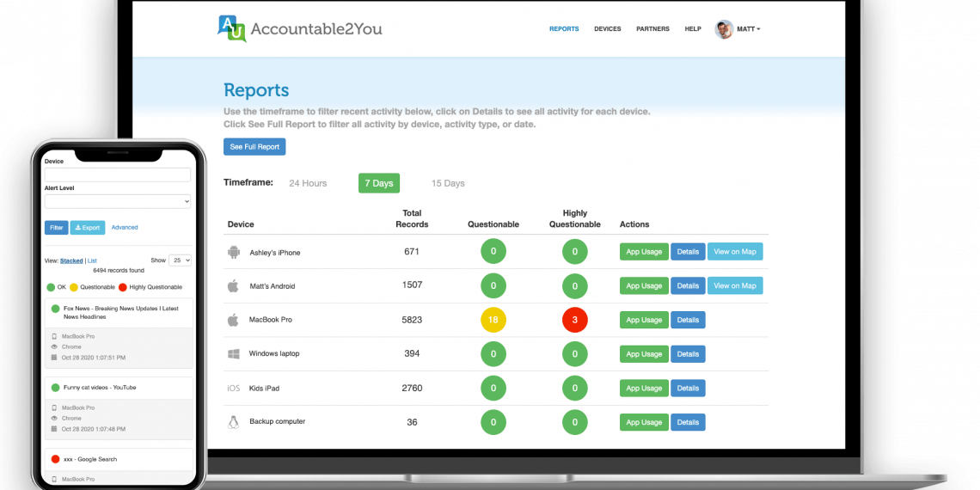Click the See Full Report button
Screen dimensions: 980x490
(254, 147)
